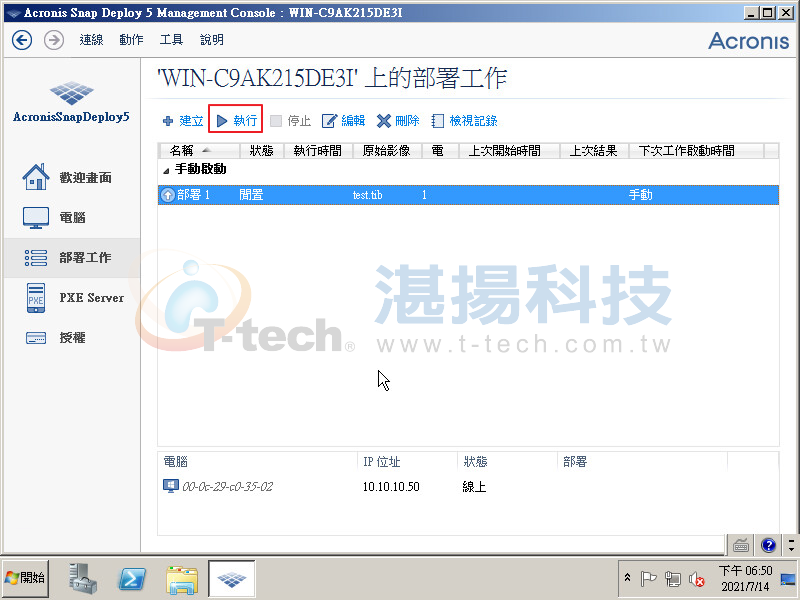This screenshot has width=800, height=600.
Task: Click the 停止 stop icon
Action: coord(276,121)
